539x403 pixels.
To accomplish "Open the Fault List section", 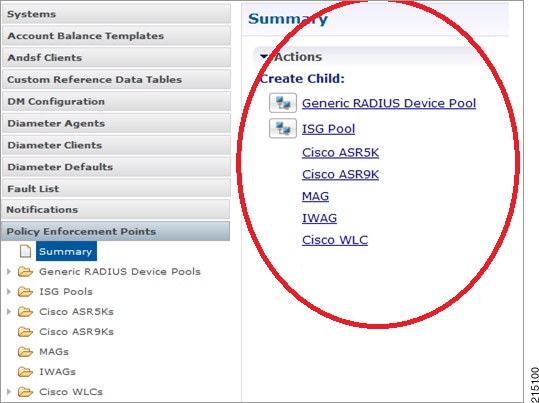I will click(116, 188).
